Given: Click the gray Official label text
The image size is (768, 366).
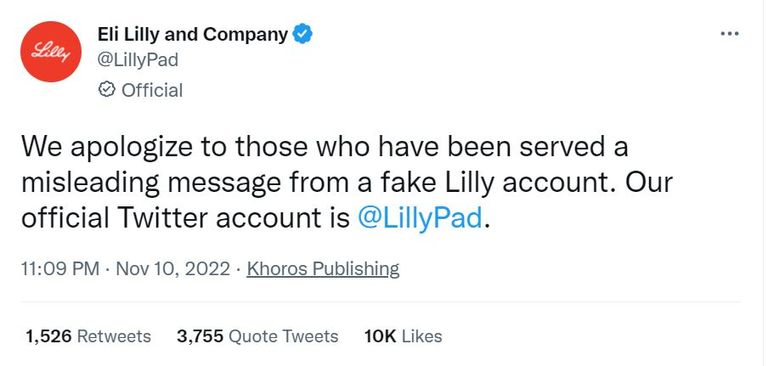Looking at the screenshot, I should [152, 90].
